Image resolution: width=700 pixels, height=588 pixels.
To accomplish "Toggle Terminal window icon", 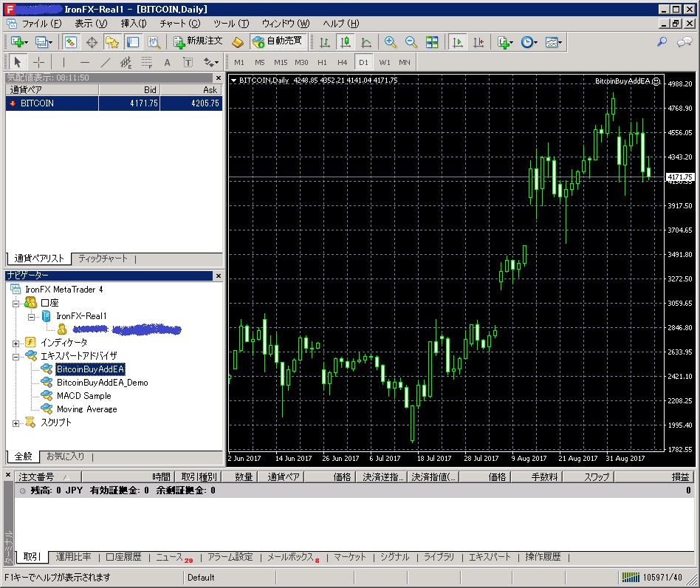I will click(x=133, y=42).
